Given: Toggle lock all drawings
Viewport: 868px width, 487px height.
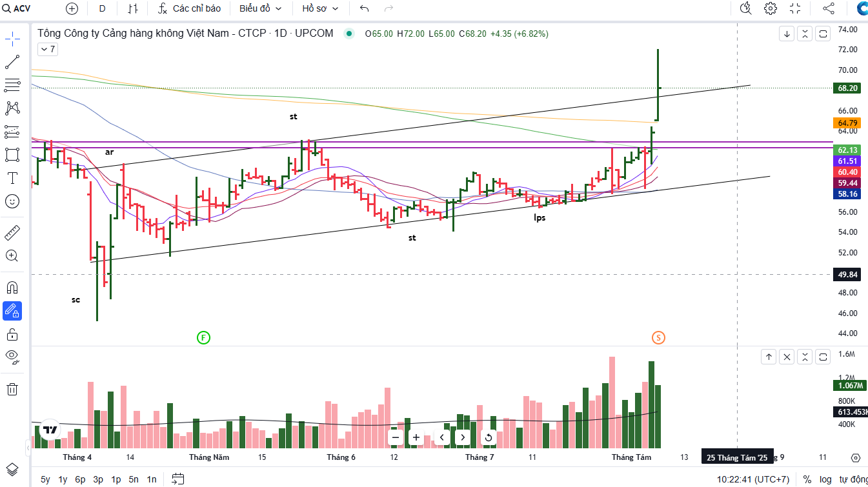Looking at the screenshot, I should click(12, 334).
